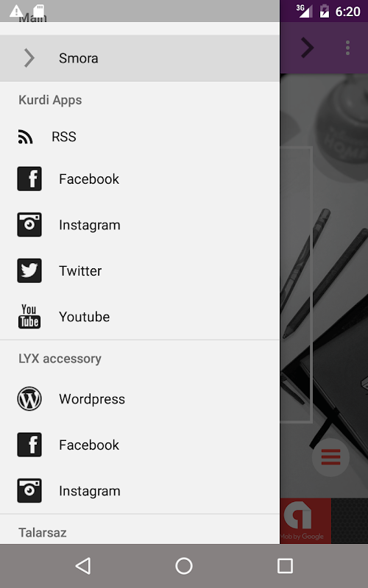Tap the Android back navigation button
This screenshot has width=368, height=588.
pos(83,566)
